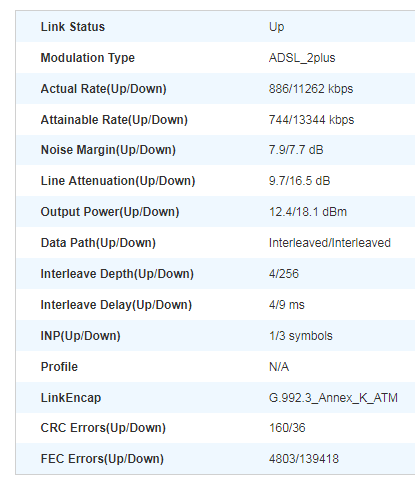Select the Link Status value Up
This screenshot has width=415, height=488.
276,27
